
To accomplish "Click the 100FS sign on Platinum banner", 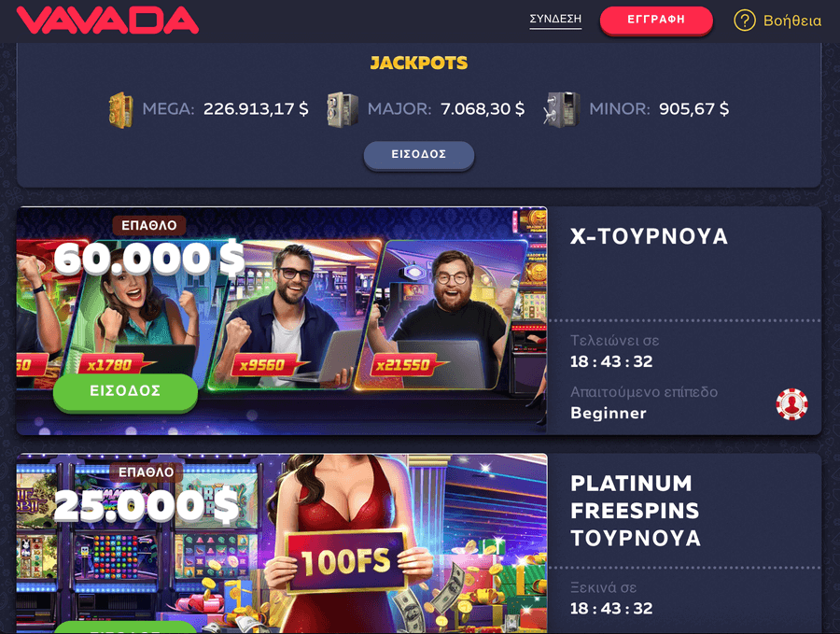I will tap(346, 562).
